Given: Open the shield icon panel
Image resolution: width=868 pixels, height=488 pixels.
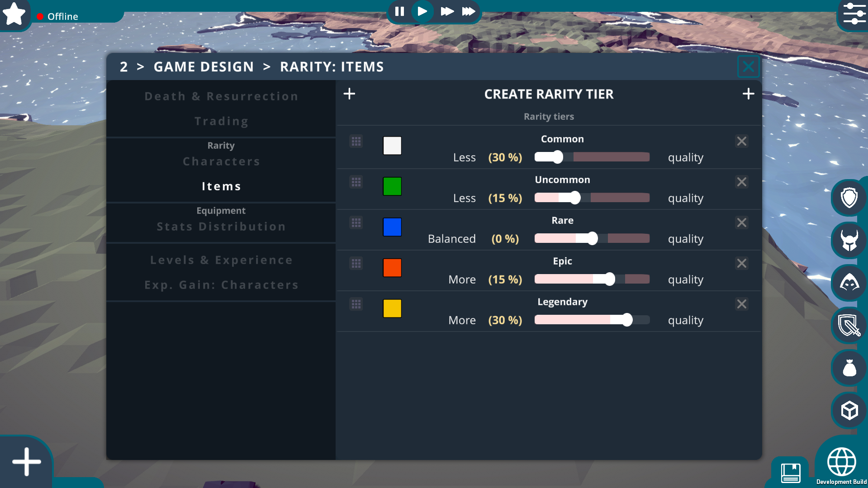Looking at the screenshot, I should pos(849,198).
